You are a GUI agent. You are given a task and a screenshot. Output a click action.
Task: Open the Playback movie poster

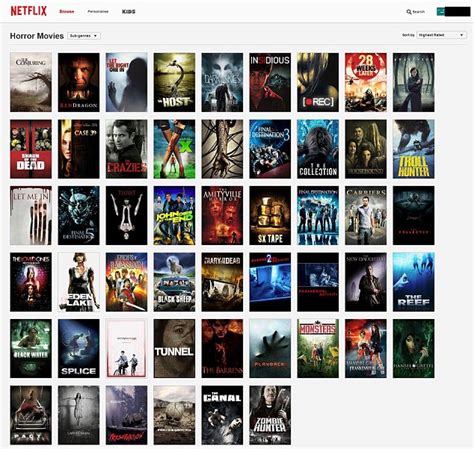point(270,349)
